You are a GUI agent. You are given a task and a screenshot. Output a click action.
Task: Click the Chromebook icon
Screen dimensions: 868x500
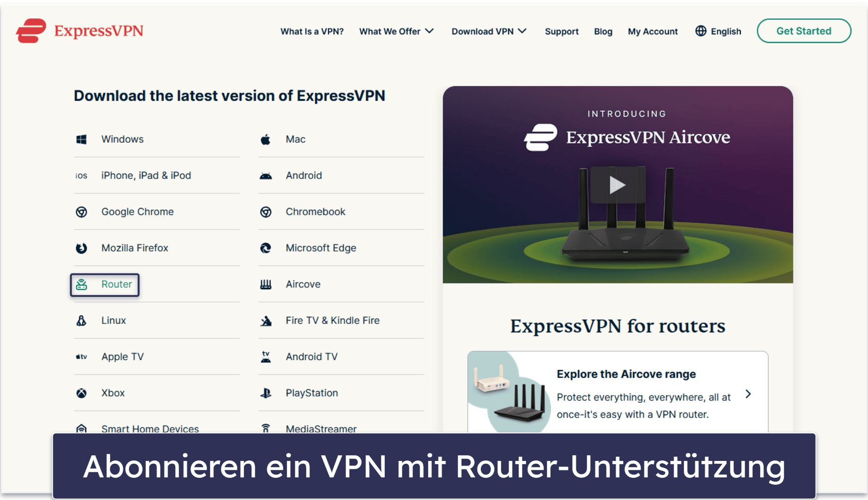click(266, 212)
